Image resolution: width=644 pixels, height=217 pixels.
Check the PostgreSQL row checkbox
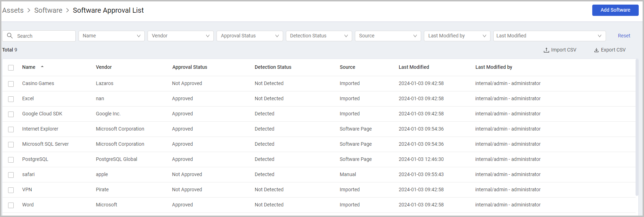click(11, 160)
